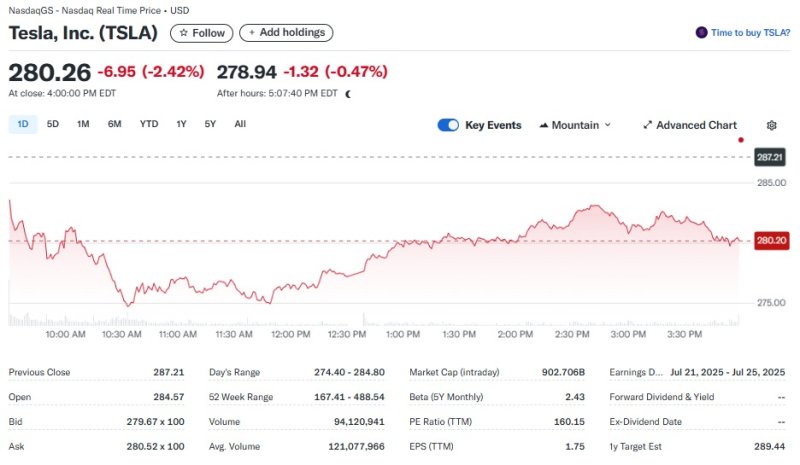800x465 pixels.
Task: Select the 1M chart range
Action: 83,124
